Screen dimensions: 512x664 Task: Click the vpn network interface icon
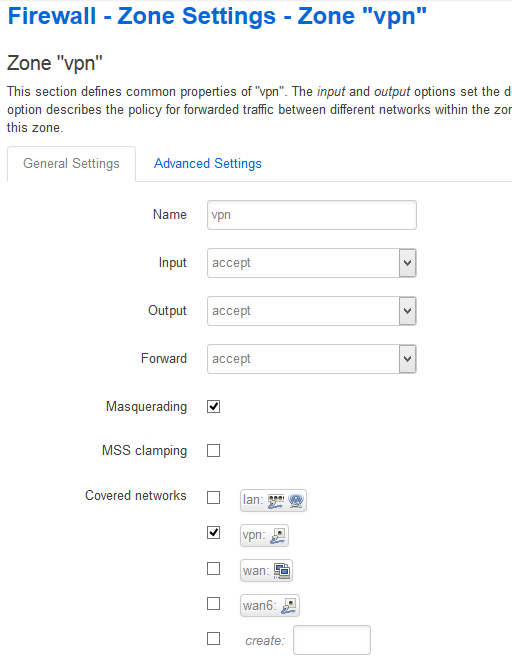(x=277, y=536)
